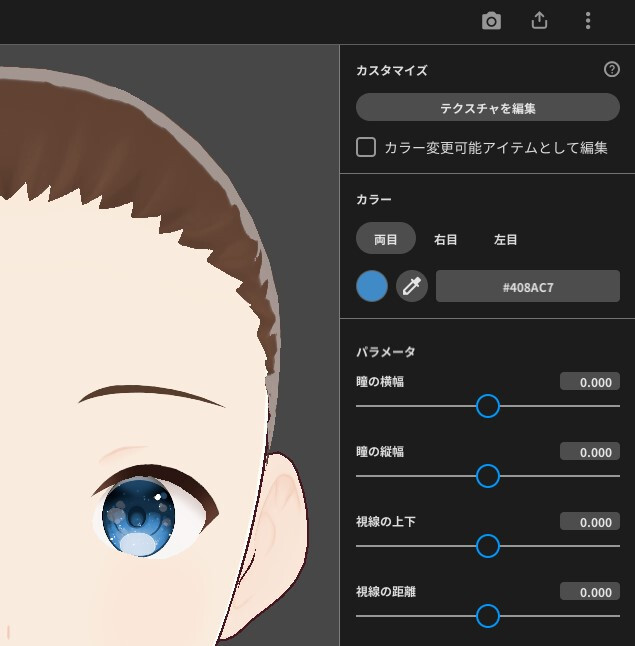The width and height of the screenshot is (635, 646).
Task: Click the character's blue eye in preview
Action: (x=140, y=517)
